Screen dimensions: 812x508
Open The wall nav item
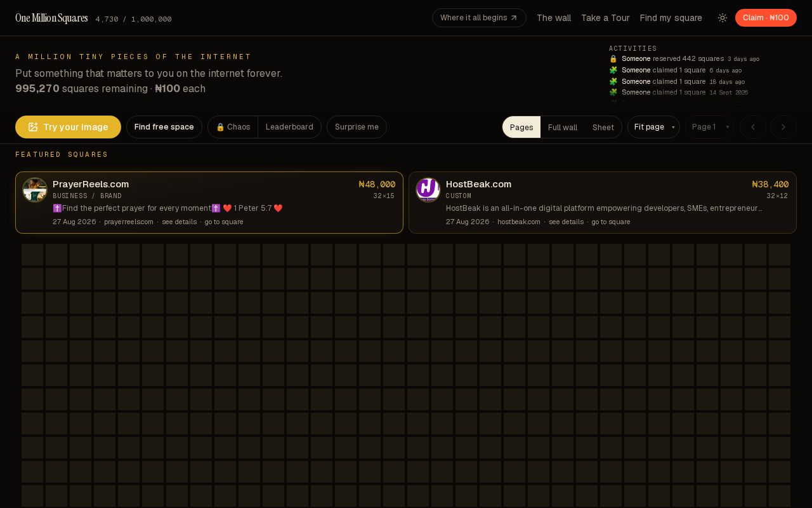pyautogui.click(x=554, y=18)
